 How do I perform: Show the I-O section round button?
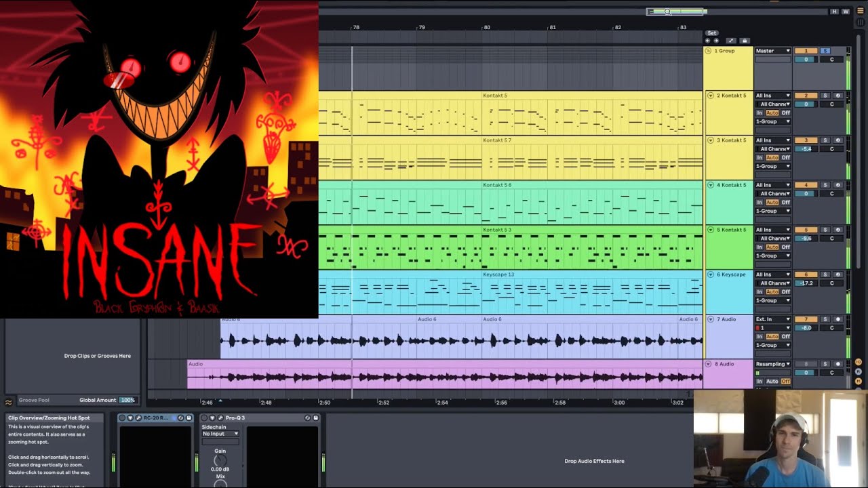click(859, 362)
